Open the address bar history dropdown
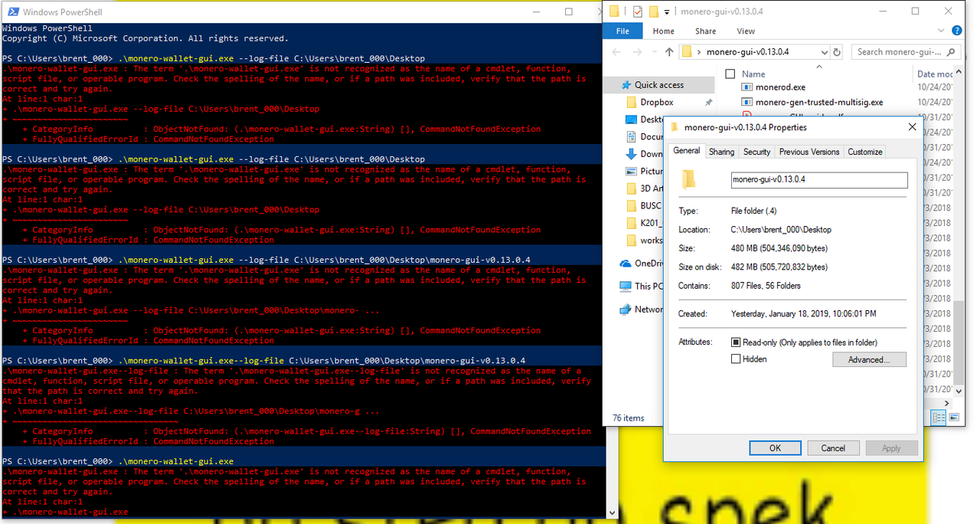The height and width of the screenshot is (524, 980). [x=824, y=52]
